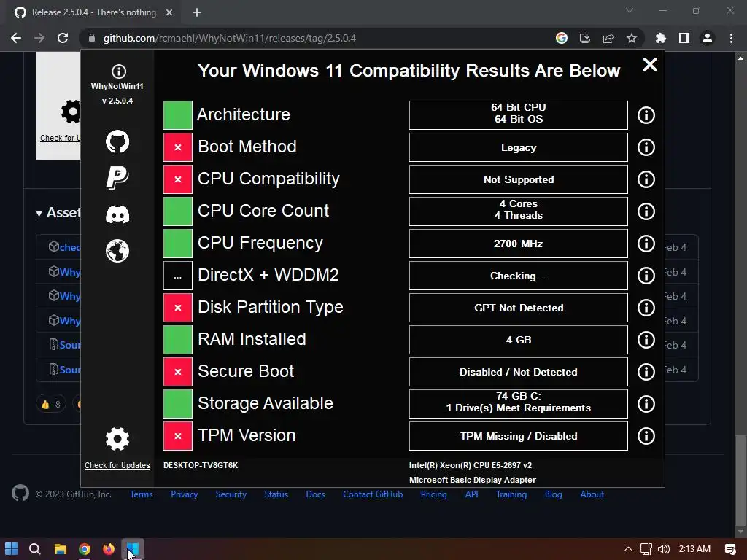Show hidden system tray icons
The image size is (747, 560).
(628, 549)
